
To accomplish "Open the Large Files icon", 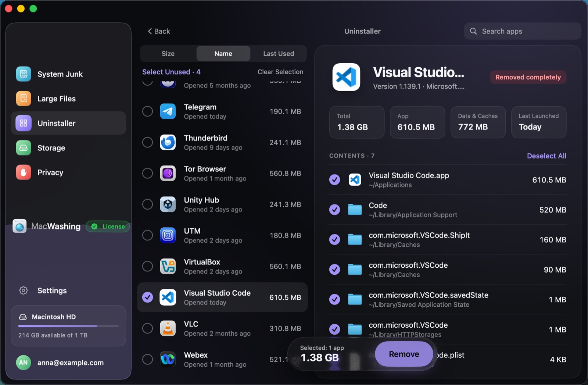I will pos(24,99).
